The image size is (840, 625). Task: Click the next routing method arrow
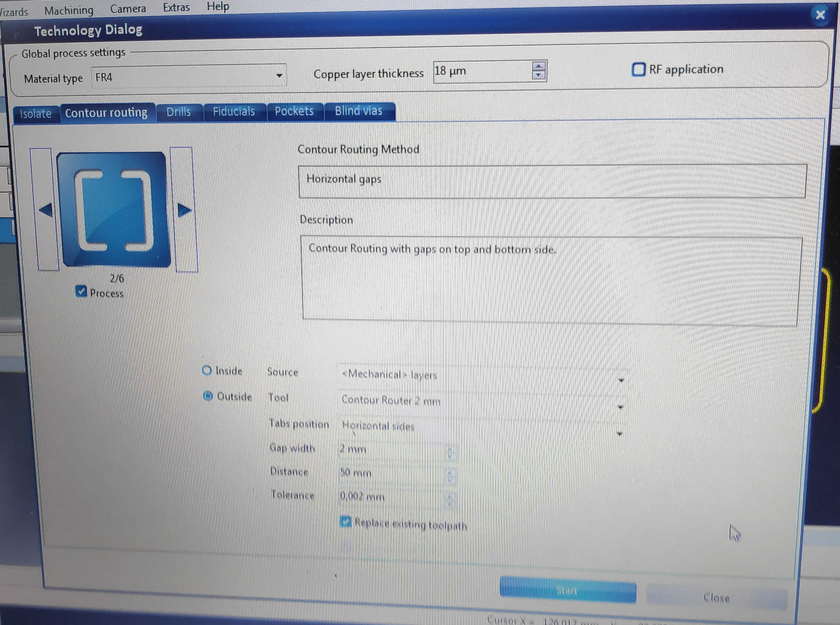[184, 210]
